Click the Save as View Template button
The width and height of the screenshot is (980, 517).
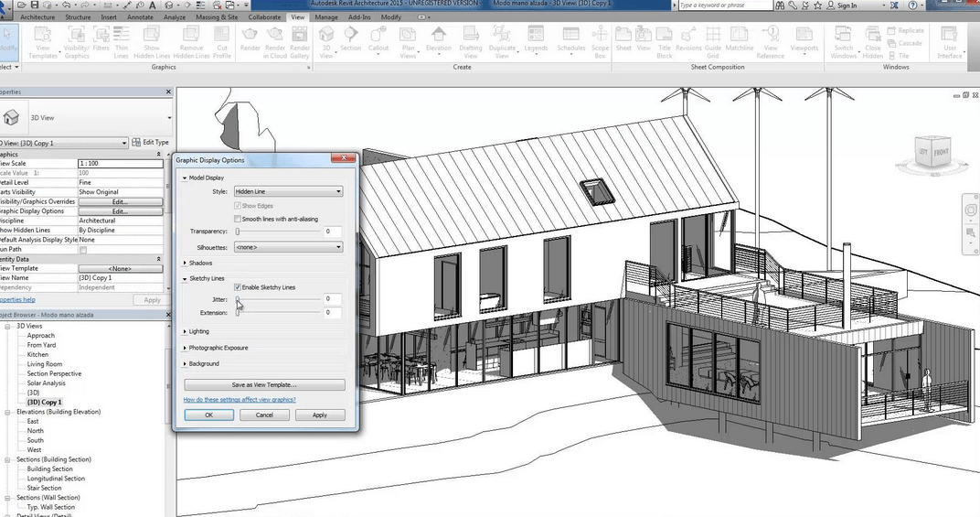(x=264, y=385)
